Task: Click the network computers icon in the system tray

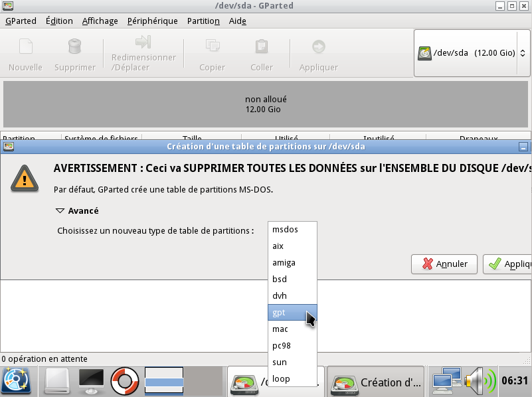Action: click(446, 381)
